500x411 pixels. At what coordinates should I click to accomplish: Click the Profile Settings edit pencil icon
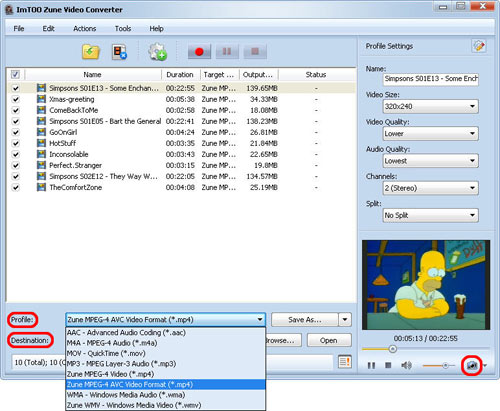(x=479, y=46)
